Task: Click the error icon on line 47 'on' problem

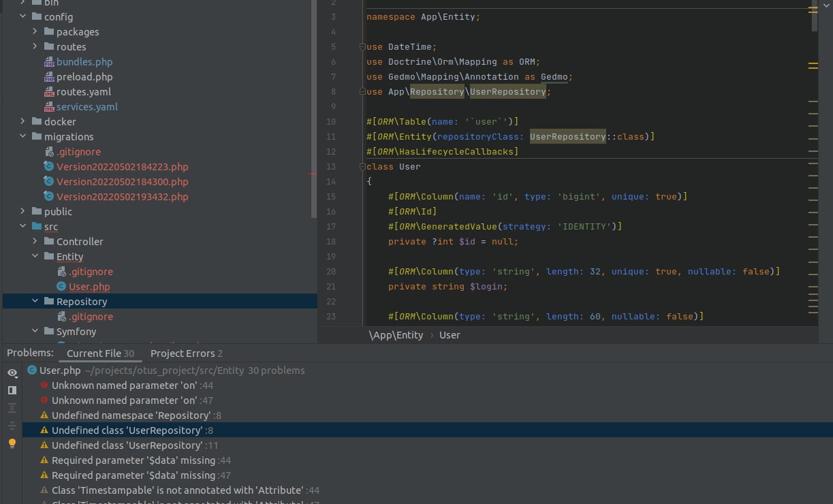Action: 44,400
